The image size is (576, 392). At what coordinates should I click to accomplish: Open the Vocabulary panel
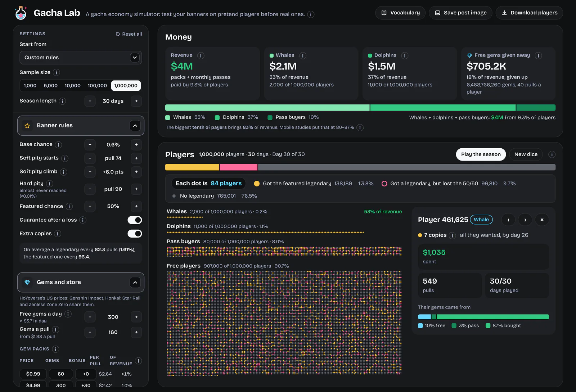pyautogui.click(x=400, y=13)
